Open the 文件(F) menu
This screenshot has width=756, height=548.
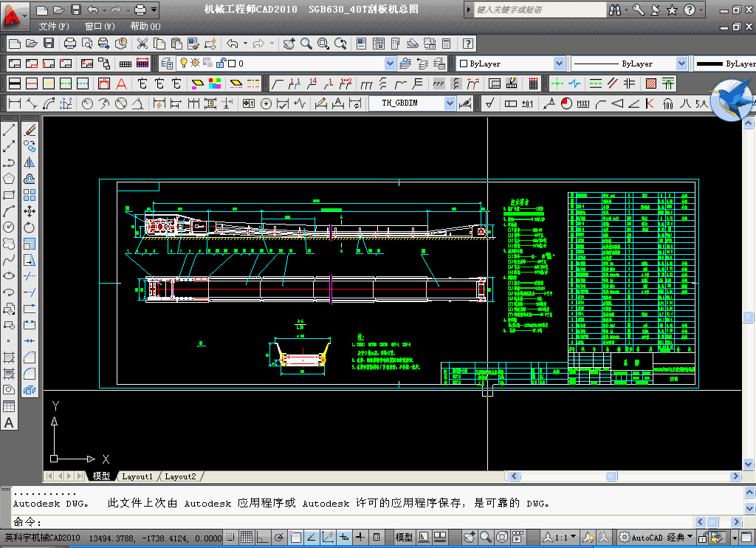54,27
